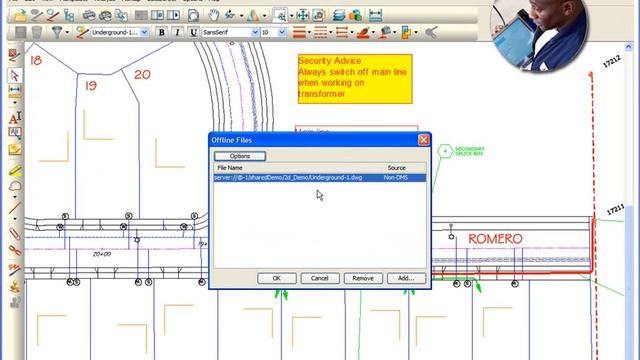The height and width of the screenshot is (360, 640).
Task: Open the layers stack icon
Action: pyautogui.click(x=339, y=16)
